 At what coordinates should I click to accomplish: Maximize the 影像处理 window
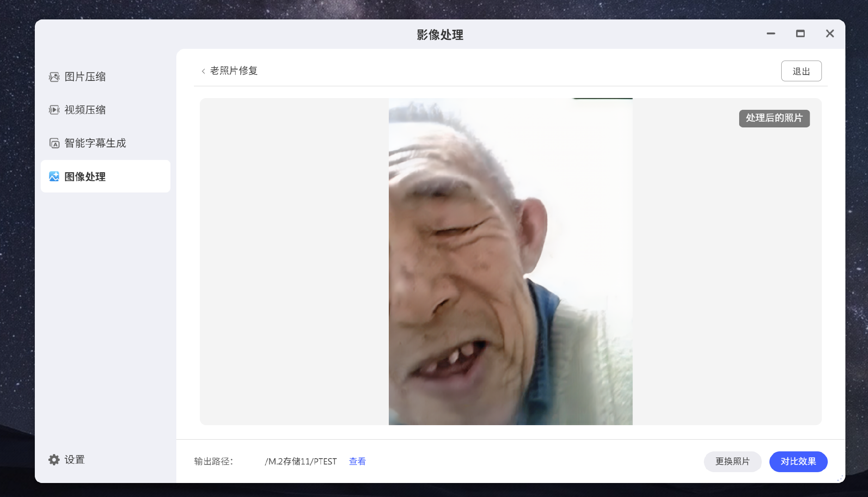(800, 34)
